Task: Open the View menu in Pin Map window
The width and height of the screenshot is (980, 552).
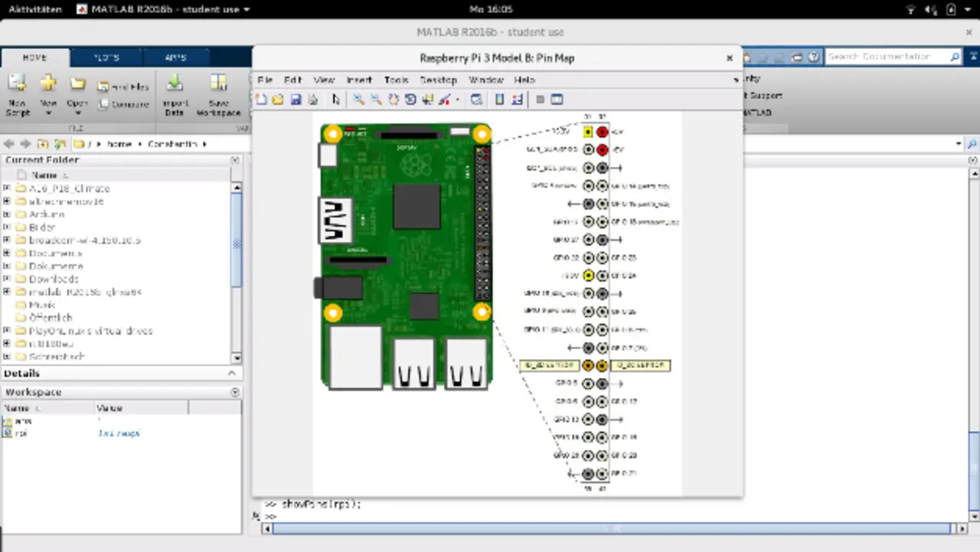Action: [x=324, y=80]
